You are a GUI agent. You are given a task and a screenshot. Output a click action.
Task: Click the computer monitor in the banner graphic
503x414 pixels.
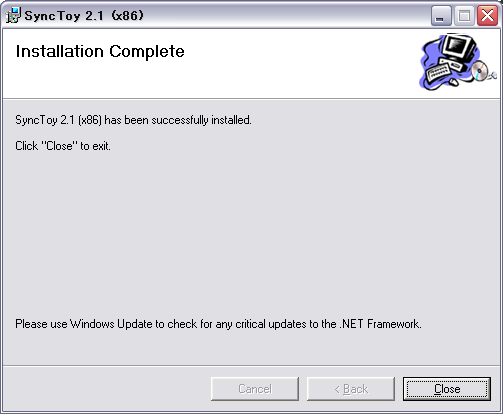click(x=458, y=47)
